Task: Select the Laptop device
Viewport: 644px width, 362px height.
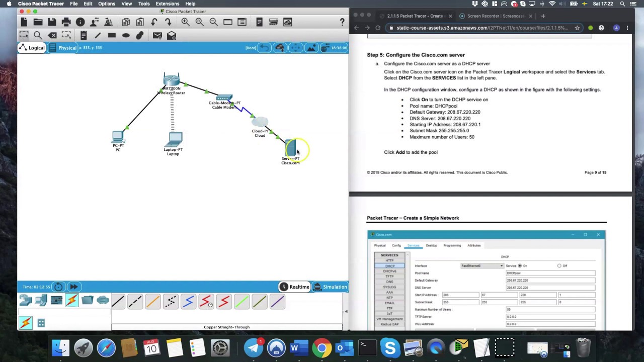Action: point(174,139)
